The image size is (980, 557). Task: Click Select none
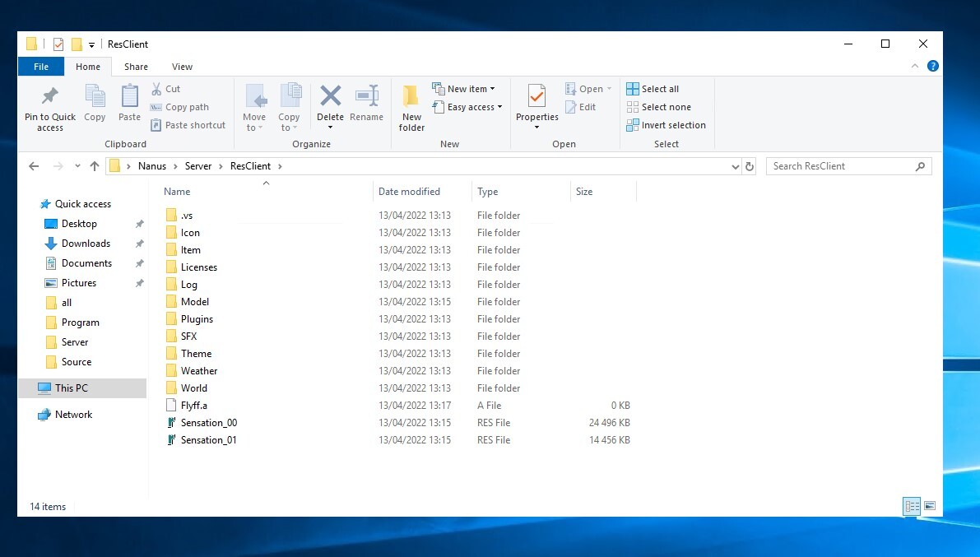pos(659,107)
